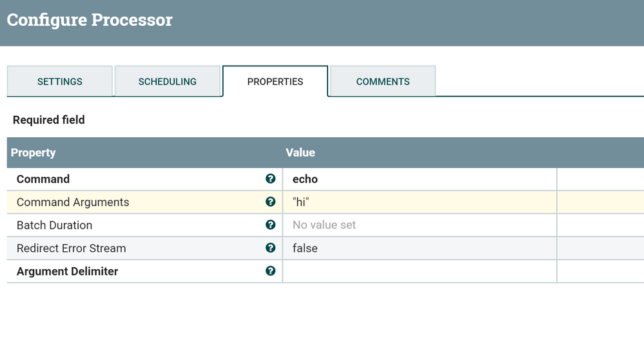Click the Property column header
Image resolution: width=644 pixels, height=351 pixels.
coord(34,153)
